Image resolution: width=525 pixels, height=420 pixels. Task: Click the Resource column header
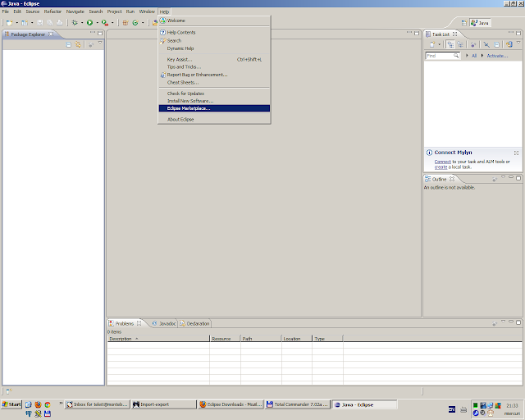225,339
